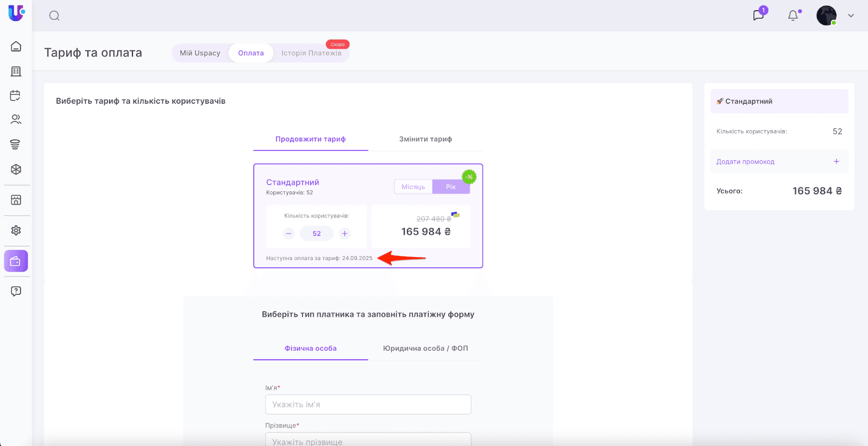This screenshot has width=868, height=446.
Task: Open the help question icon in sidebar
Action: click(16, 291)
